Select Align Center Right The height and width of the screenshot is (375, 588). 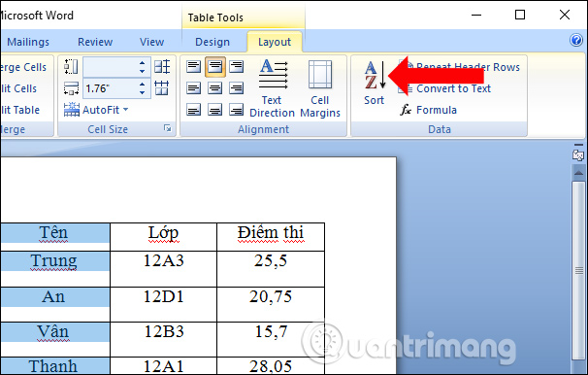(x=236, y=88)
